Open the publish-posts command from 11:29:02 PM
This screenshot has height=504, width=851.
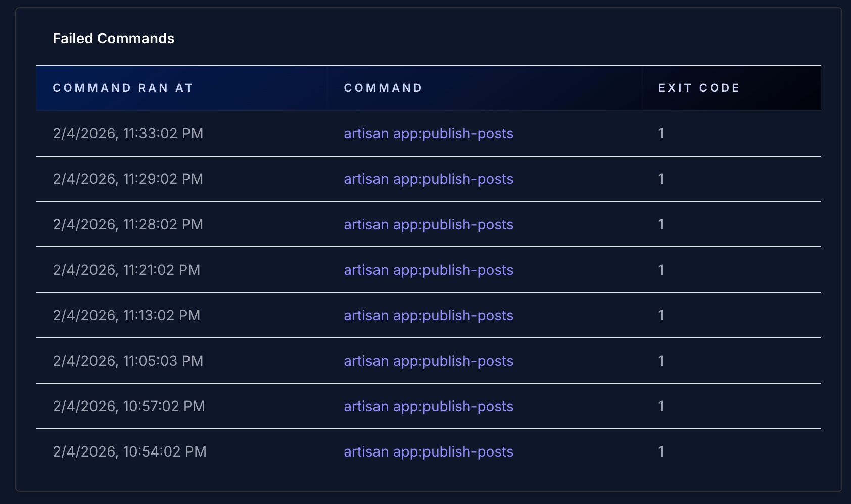click(428, 179)
